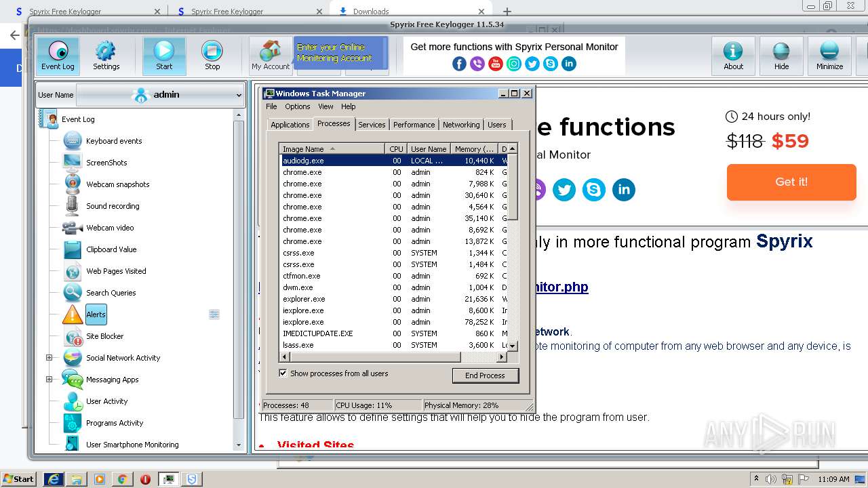Image resolution: width=868 pixels, height=488 pixels.
Task: Open LinkedIn icon in top banner
Action: click(x=569, y=64)
